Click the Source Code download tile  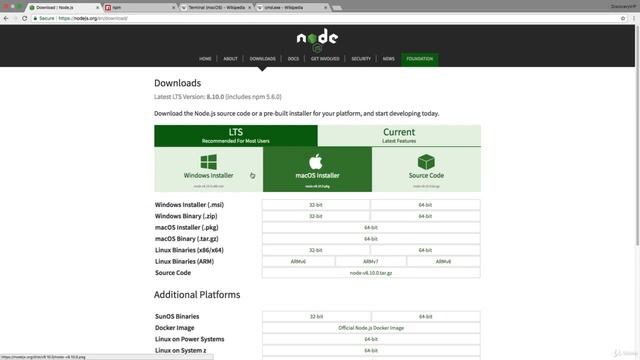pos(426,169)
